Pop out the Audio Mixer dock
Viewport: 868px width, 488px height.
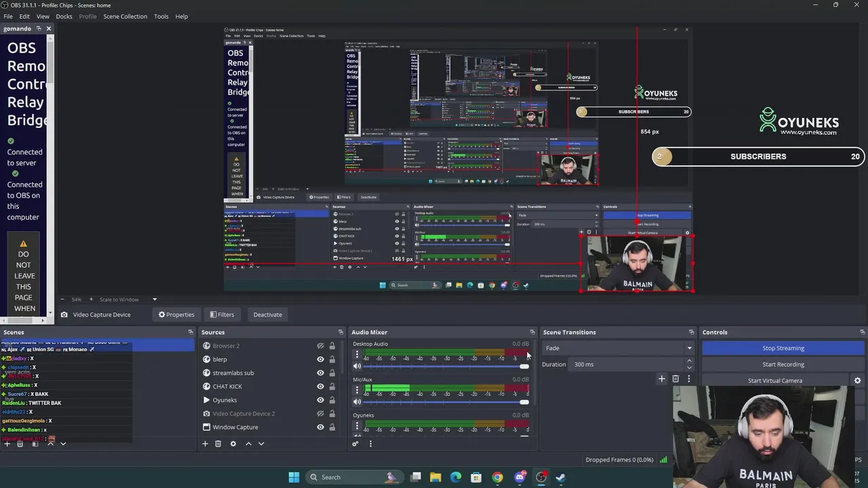532,332
